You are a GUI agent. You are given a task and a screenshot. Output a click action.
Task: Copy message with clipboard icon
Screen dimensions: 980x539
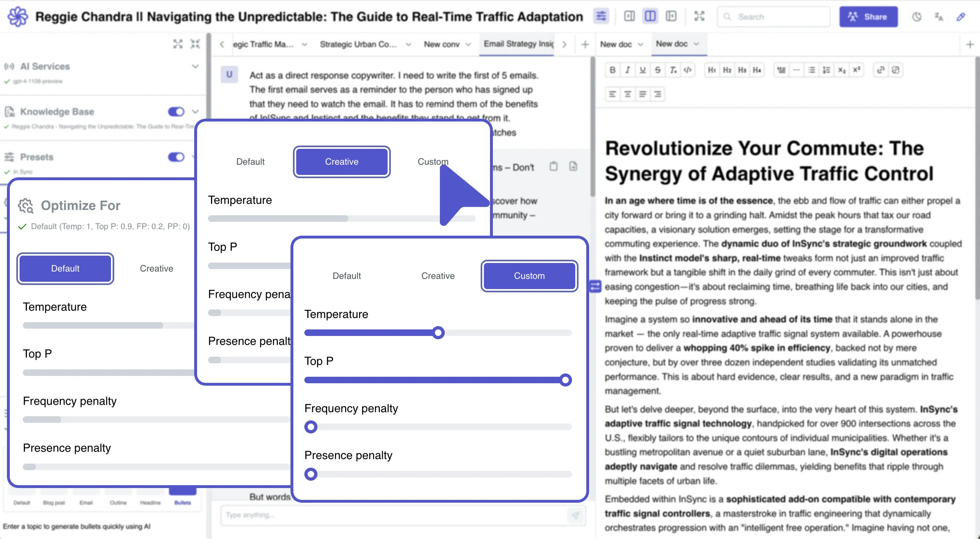point(553,166)
